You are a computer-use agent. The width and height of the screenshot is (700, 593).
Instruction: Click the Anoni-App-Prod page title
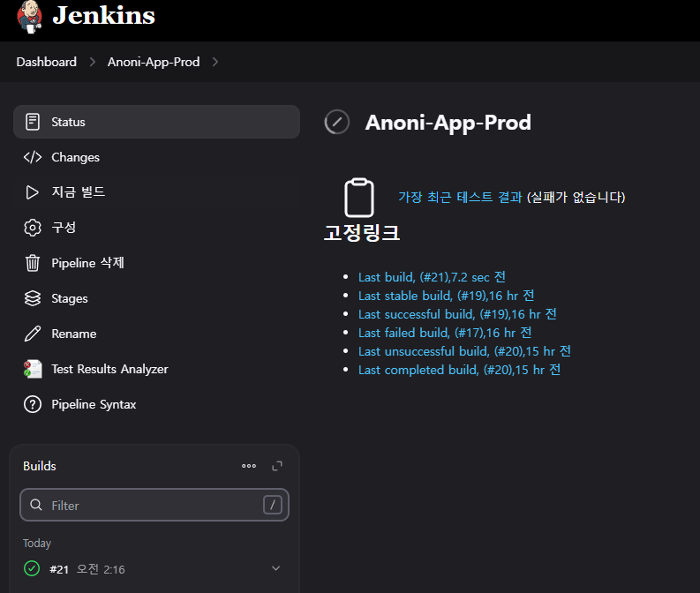448,123
